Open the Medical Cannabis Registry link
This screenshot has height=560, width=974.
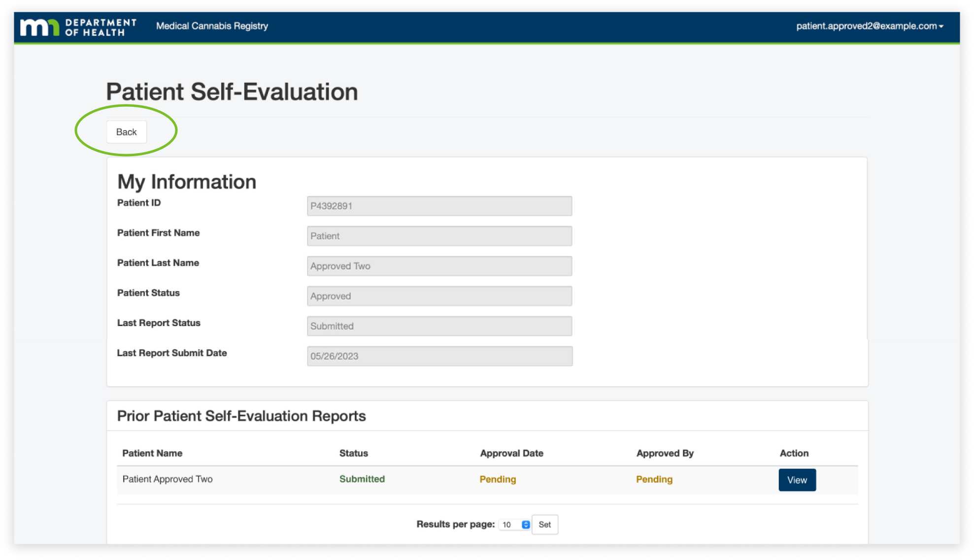(212, 26)
